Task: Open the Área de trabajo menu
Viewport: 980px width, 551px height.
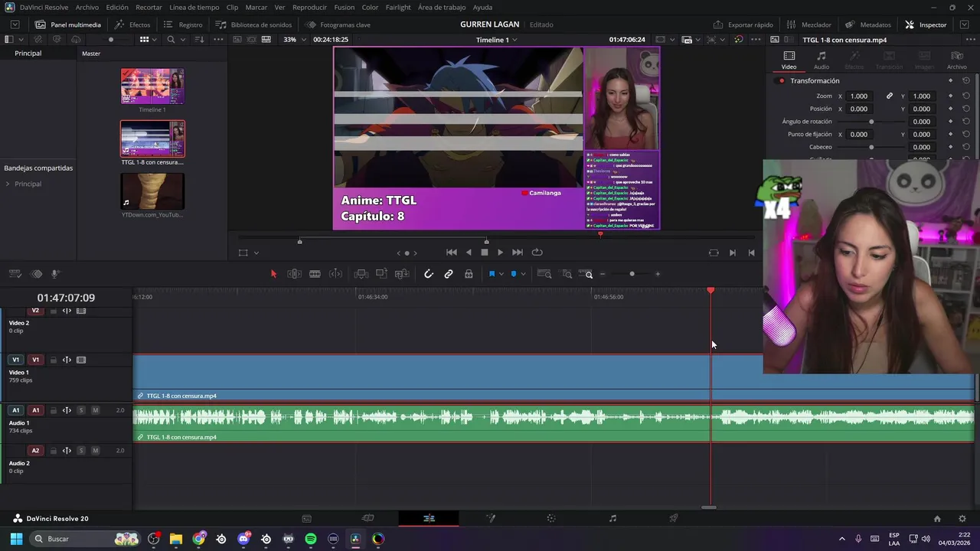Action: 442,7
